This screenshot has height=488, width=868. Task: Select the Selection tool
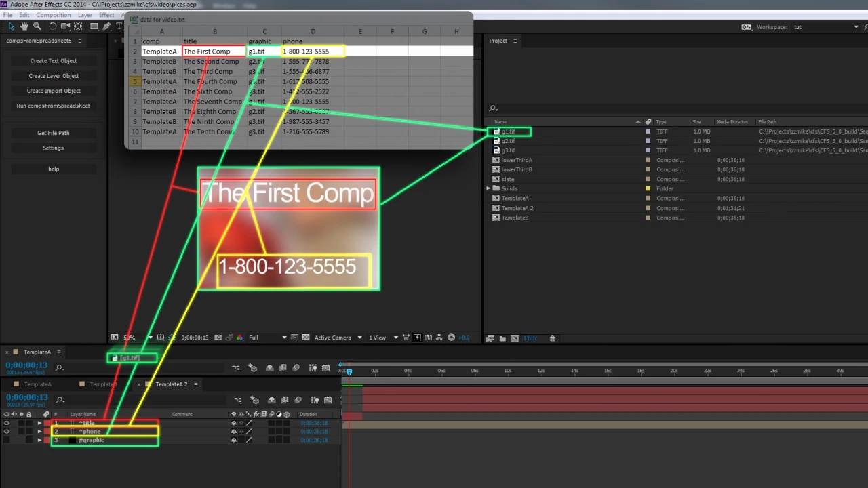[11, 26]
